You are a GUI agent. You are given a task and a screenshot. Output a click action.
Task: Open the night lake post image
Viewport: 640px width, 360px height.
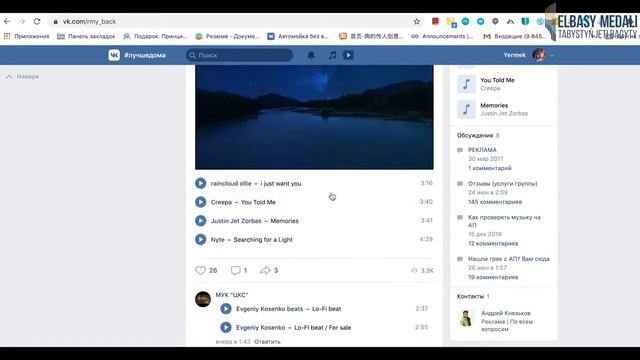pos(314,117)
